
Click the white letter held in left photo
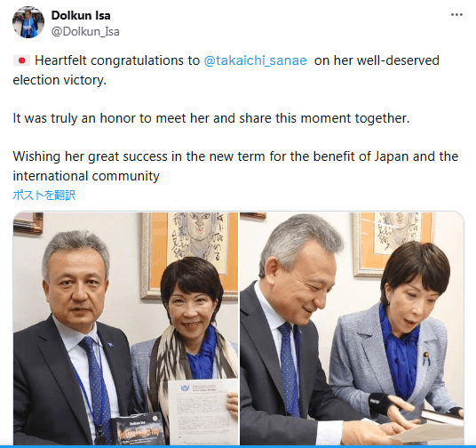tap(202, 412)
